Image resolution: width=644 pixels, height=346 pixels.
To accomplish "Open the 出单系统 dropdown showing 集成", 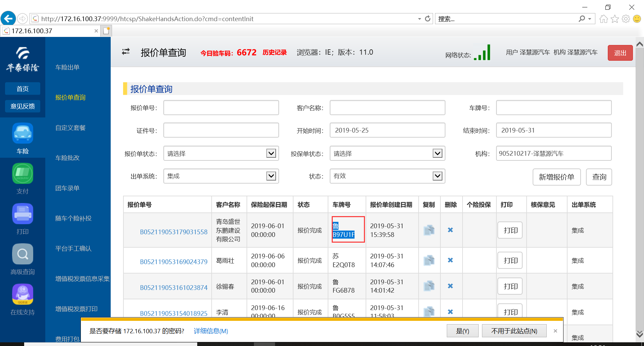I will pos(271,176).
